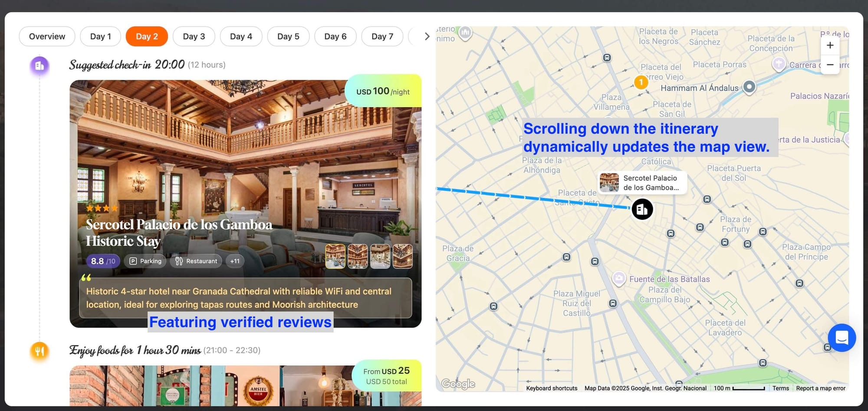
Task: Click the Parking amenity badge
Action: click(145, 261)
